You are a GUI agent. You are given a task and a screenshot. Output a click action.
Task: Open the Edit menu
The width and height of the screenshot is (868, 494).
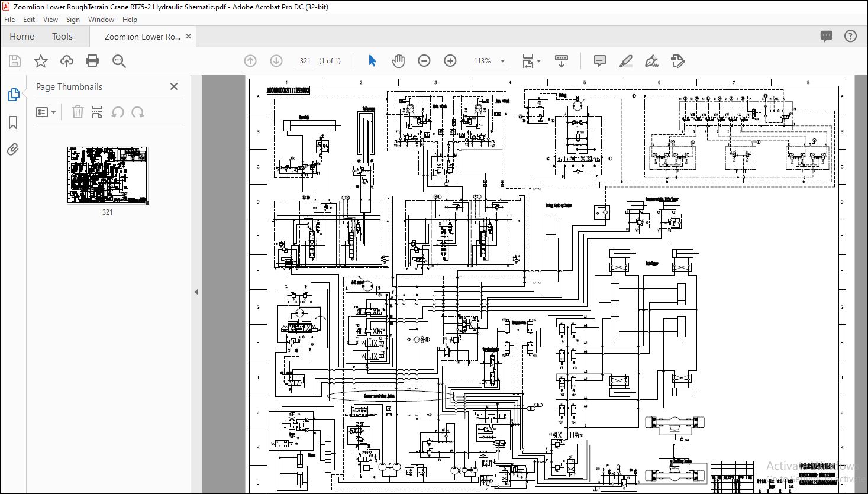[29, 19]
